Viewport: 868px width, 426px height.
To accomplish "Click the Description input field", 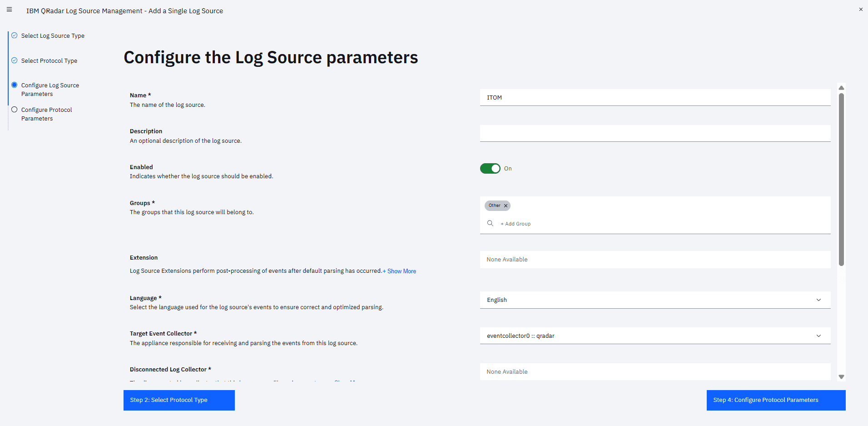I will point(655,133).
